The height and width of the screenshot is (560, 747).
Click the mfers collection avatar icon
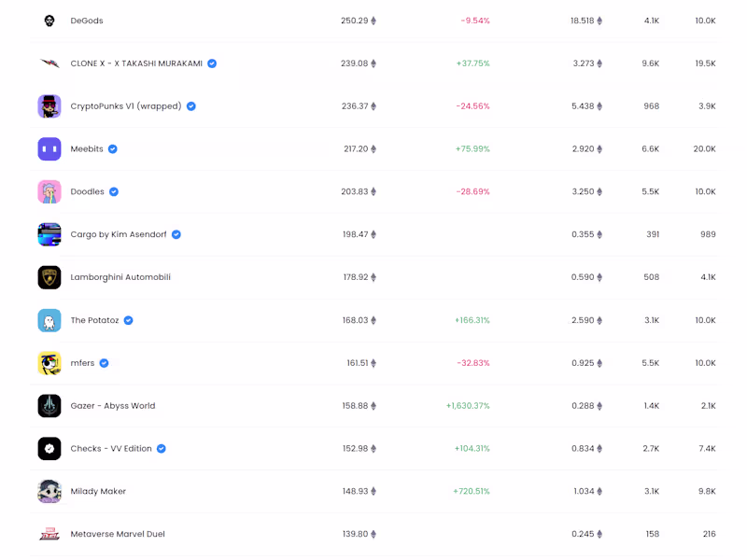click(49, 363)
